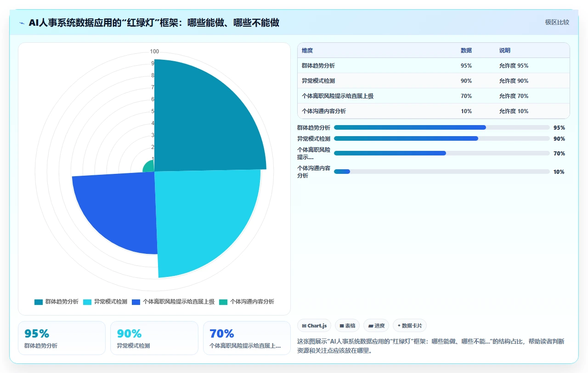Click the 数据 column header
This screenshot has width=588, height=373.
tap(466, 51)
